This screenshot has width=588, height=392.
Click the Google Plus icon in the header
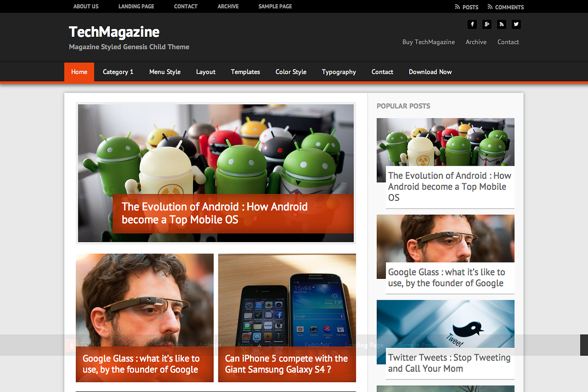click(487, 24)
